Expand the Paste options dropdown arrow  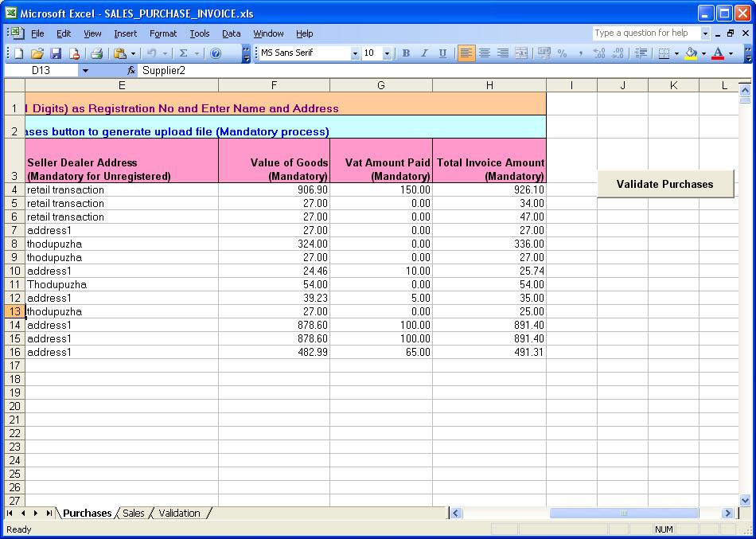133,53
